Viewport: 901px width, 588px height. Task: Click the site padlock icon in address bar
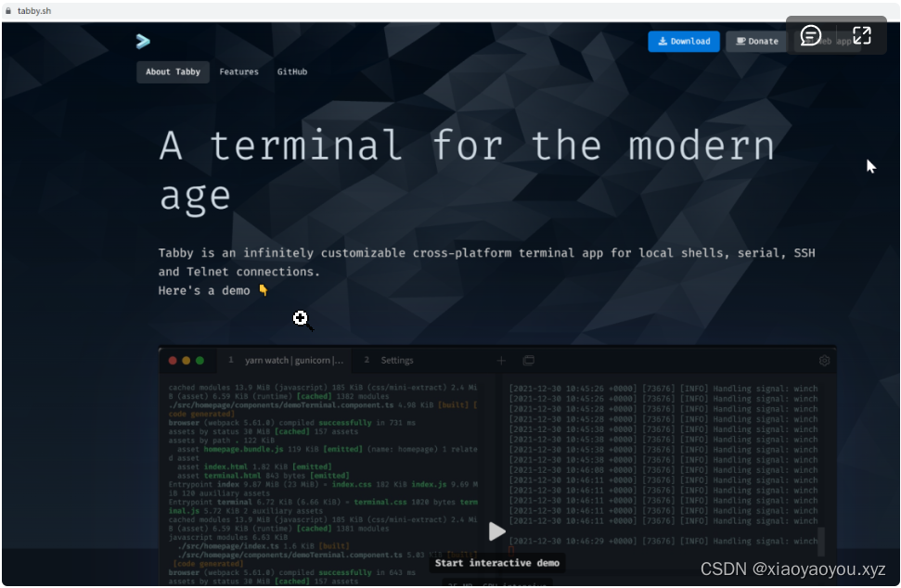(x=8, y=11)
